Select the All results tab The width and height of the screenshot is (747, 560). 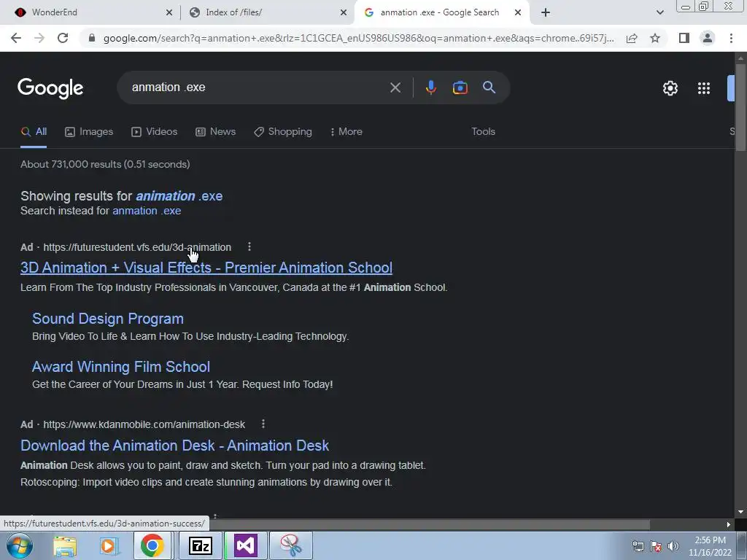[34, 132]
